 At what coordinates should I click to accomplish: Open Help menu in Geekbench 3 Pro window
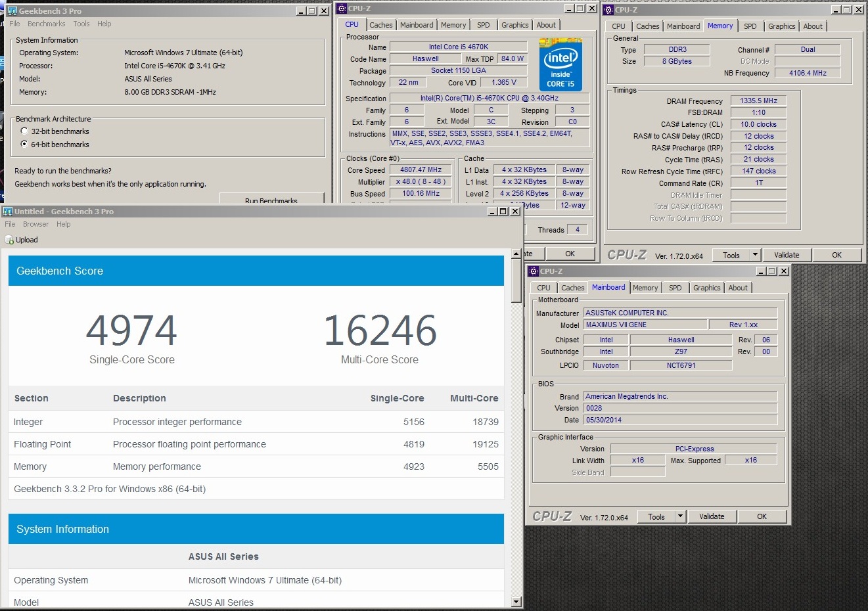[104, 24]
